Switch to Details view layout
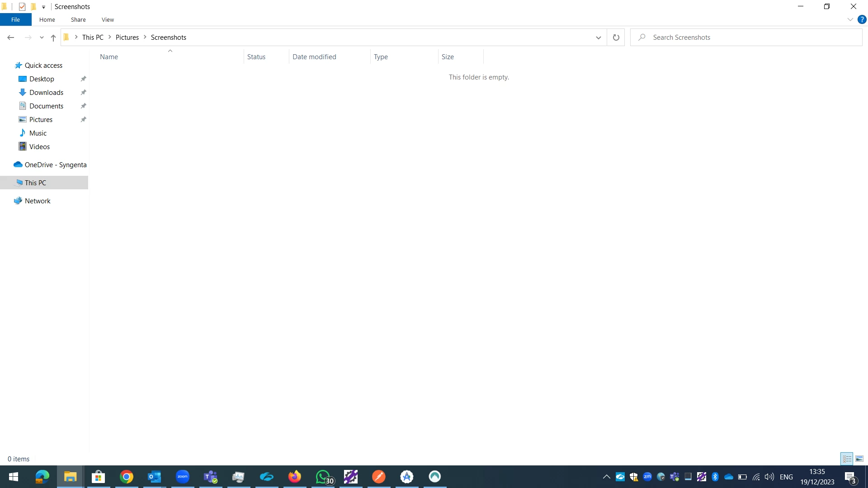868x488 pixels. 847,459
